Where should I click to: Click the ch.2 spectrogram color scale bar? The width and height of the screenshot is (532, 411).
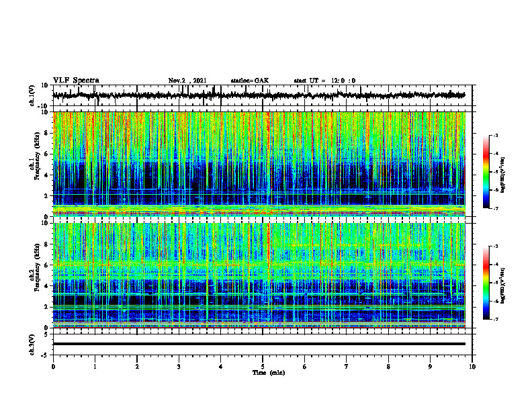pyautogui.click(x=486, y=283)
